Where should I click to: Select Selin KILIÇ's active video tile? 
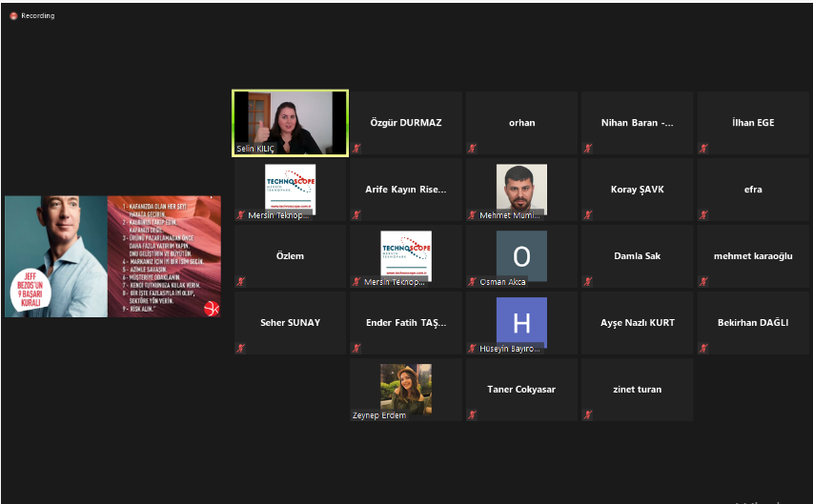click(290, 122)
